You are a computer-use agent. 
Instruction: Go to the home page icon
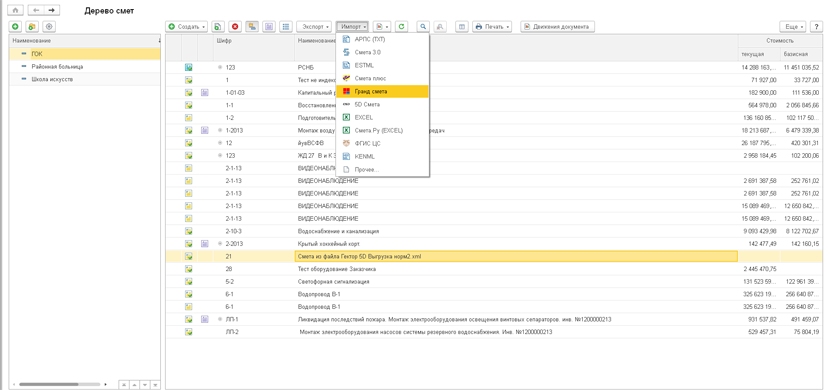pyautogui.click(x=15, y=10)
